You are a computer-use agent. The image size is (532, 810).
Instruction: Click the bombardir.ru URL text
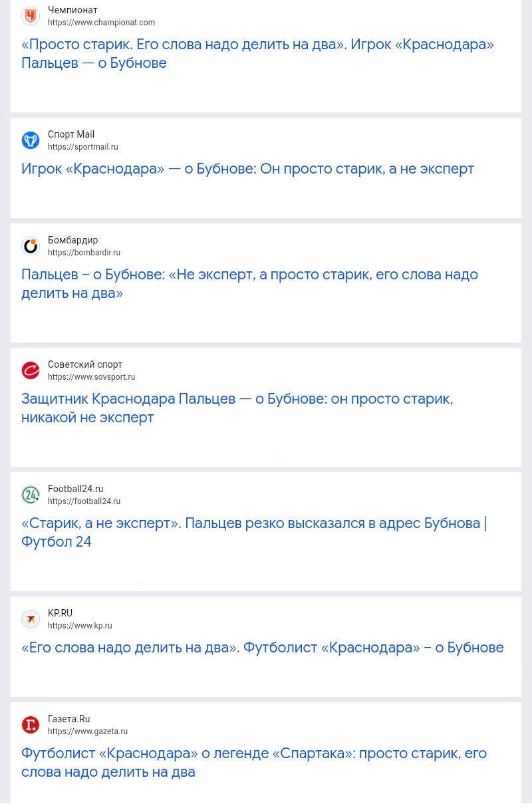tap(84, 253)
